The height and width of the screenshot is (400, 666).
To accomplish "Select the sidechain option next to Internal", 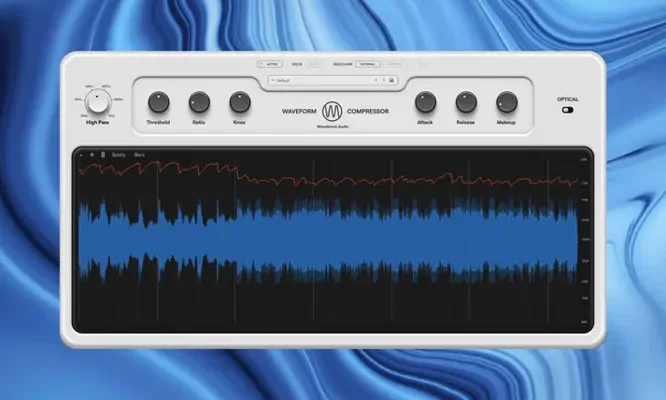I will (395, 64).
